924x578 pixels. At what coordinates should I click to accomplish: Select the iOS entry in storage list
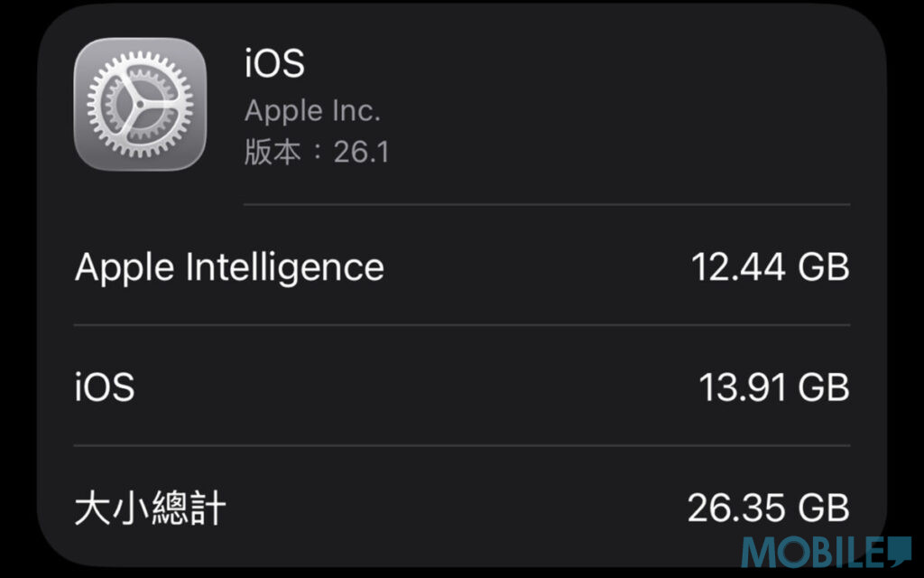coord(105,387)
